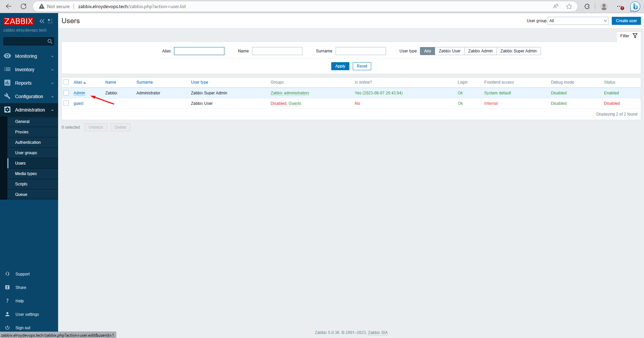The width and height of the screenshot is (644, 338).
Task: Click the Inventory list icon
Action: click(x=7, y=69)
